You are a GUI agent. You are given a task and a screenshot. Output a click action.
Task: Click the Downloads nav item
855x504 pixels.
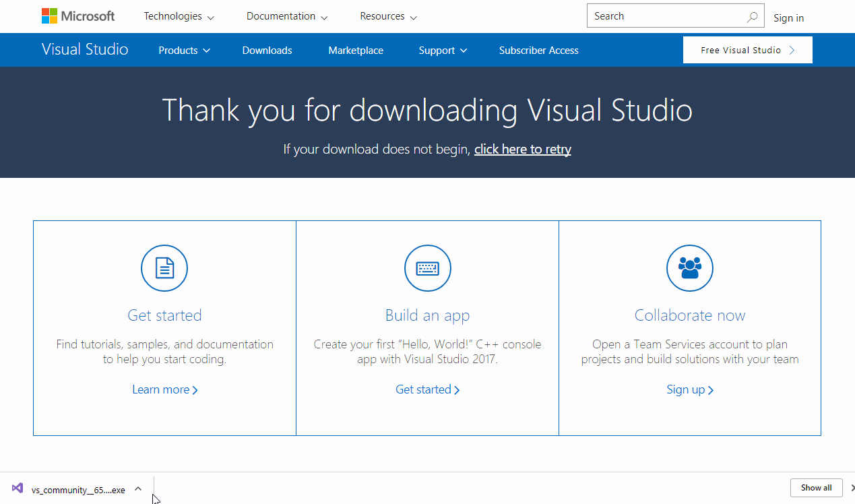(x=267, y=50)
